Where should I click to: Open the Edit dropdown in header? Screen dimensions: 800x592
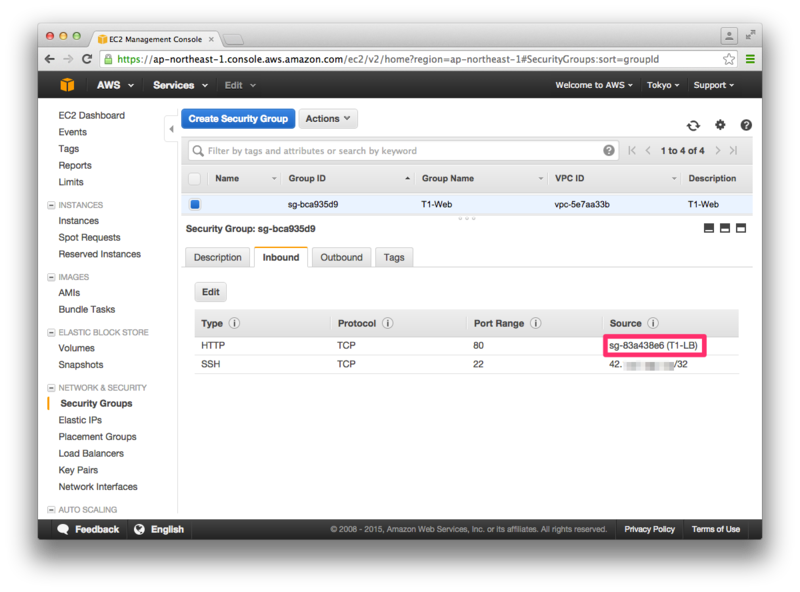tap(240, 85)
